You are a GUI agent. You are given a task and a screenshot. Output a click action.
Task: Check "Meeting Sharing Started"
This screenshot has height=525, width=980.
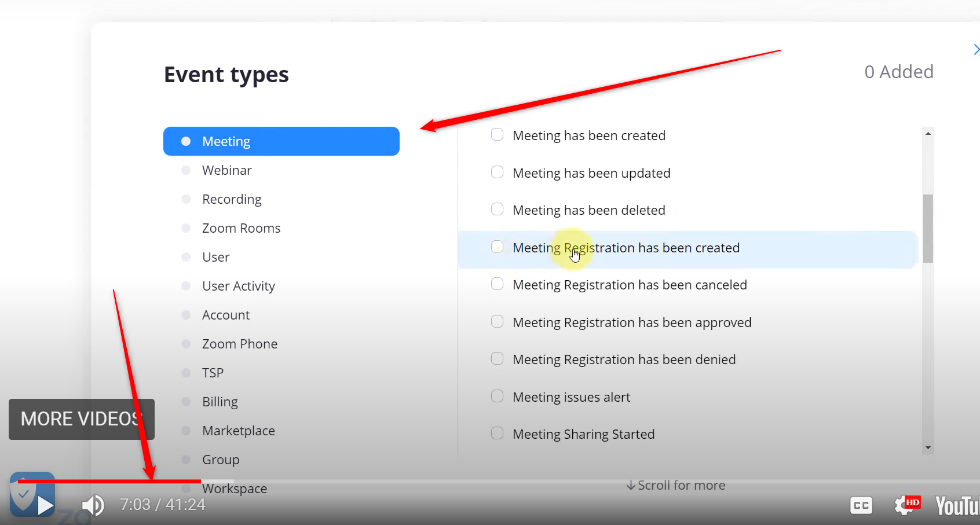click(x=497, y=434)
